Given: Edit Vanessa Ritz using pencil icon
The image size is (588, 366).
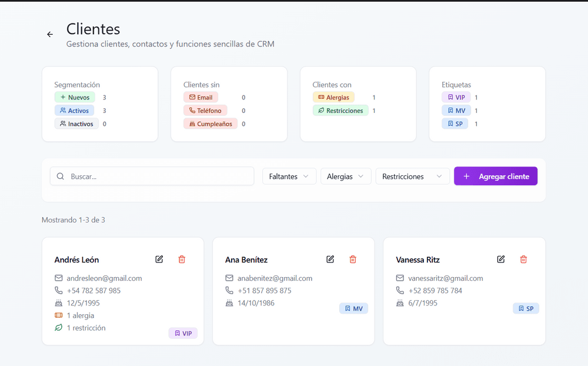Looking at the screenshot, I should pyautogui.click(x=501, y=259).
